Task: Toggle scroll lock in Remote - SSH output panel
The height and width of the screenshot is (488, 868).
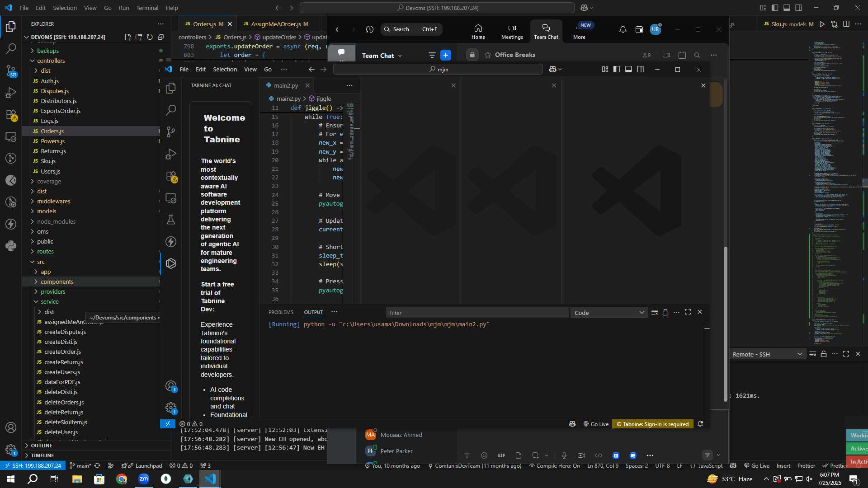Action: (824, 354)
